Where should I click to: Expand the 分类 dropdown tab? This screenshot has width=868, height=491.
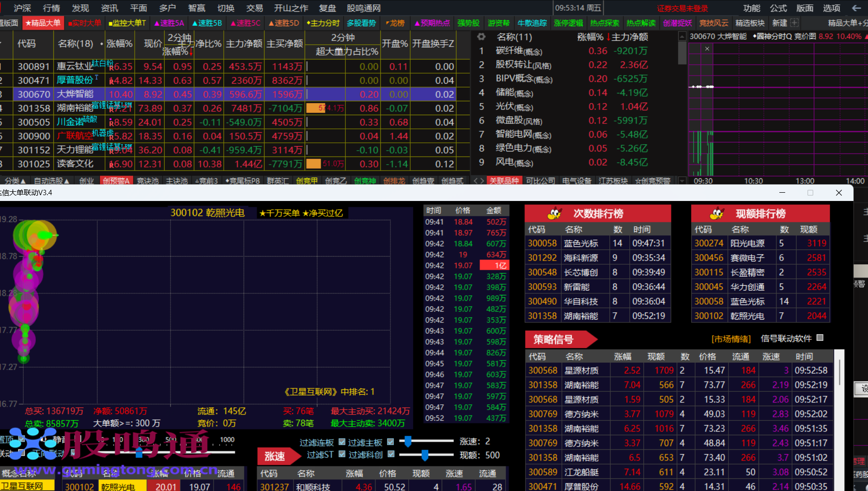[x=15, y=181]
